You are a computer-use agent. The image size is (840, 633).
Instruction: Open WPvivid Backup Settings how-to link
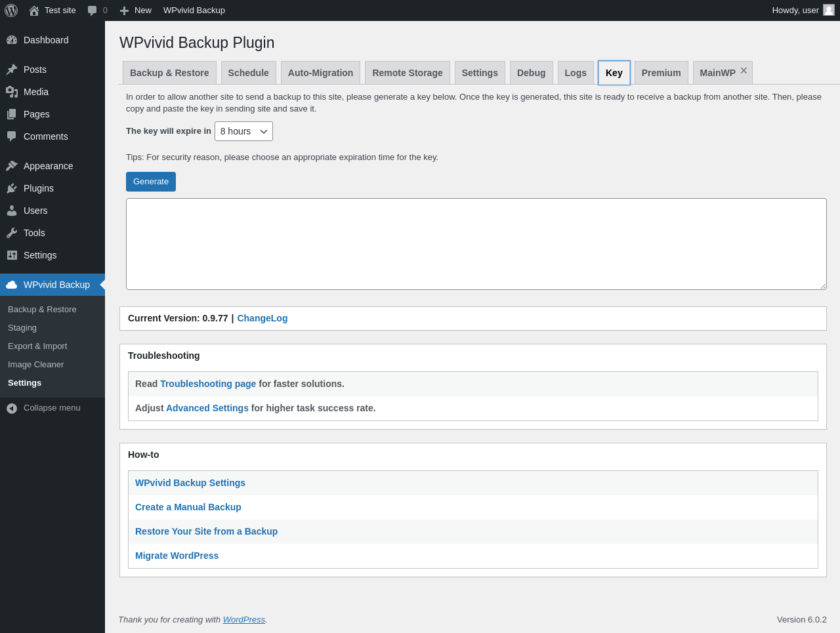click(190, 483)
